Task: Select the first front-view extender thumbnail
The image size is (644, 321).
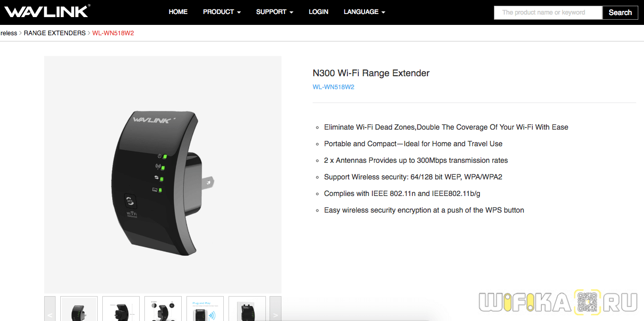Action: pyautogui.click(x=79, y=309)
